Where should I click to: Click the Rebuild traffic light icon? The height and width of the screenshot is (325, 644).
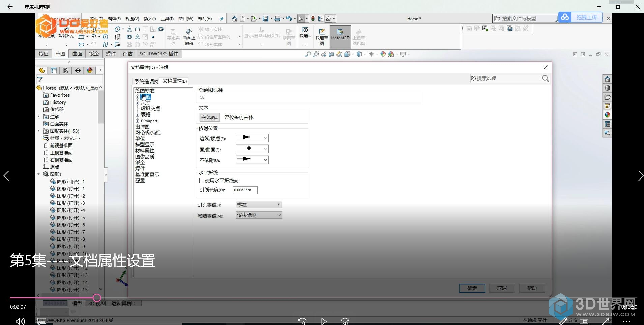click(x=313, y=19)
